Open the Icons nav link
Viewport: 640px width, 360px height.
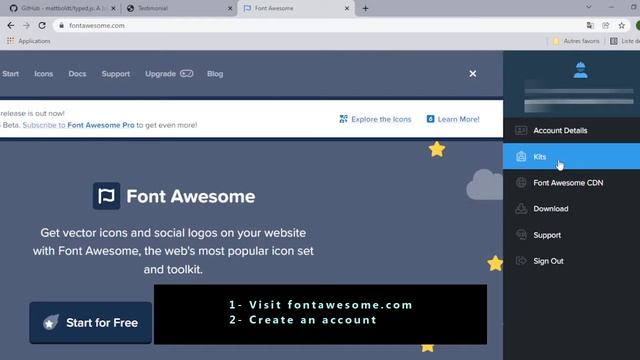(x=44, y=74)
